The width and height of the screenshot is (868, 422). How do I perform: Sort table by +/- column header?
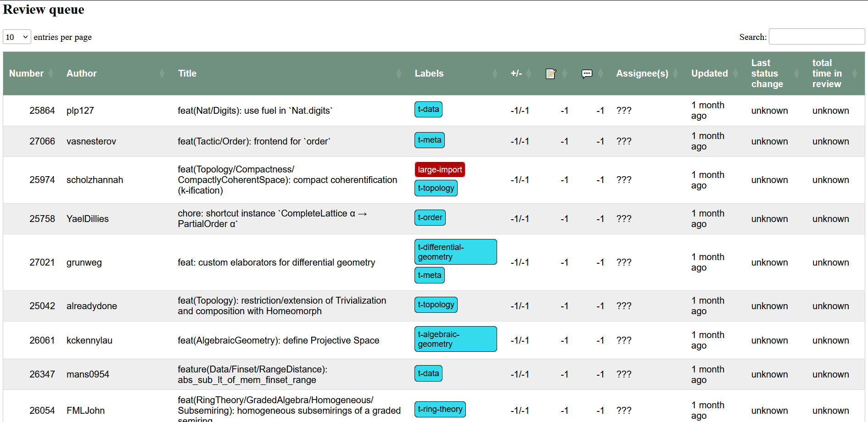pos(516,73)
